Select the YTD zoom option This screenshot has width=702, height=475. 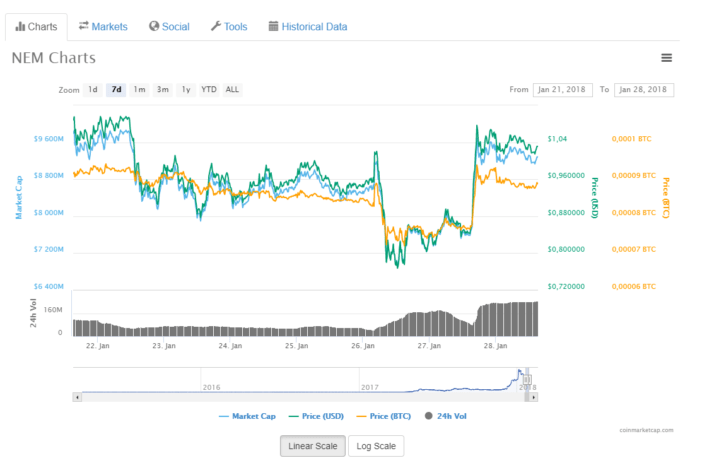(x=209, y=90)
